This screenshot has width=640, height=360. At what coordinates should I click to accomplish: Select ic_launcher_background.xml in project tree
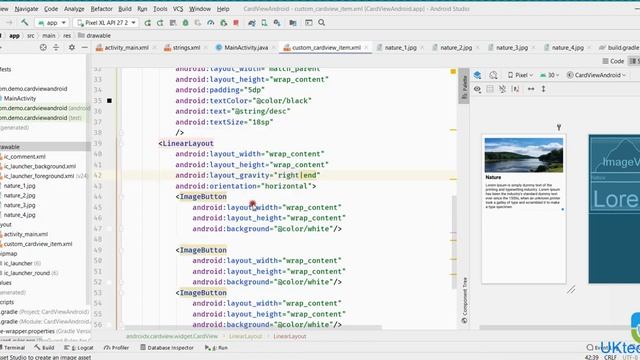pos(39,166)
